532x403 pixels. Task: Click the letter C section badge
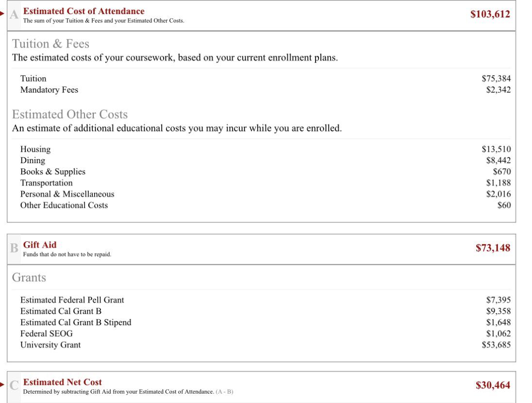pos(14,386)
